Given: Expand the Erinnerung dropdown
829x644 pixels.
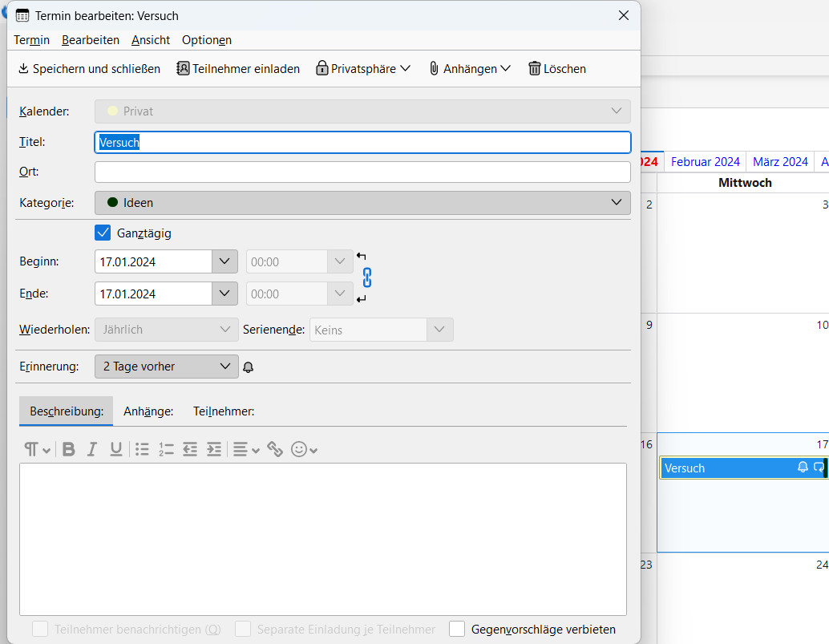Looking at the screenshot, I should 166,367.
